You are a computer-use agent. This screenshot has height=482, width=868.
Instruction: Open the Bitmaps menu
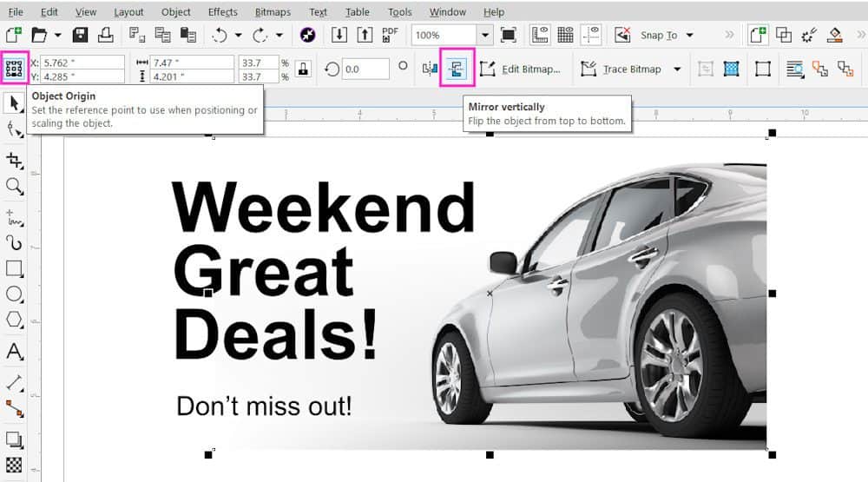[x=273, y=12]
